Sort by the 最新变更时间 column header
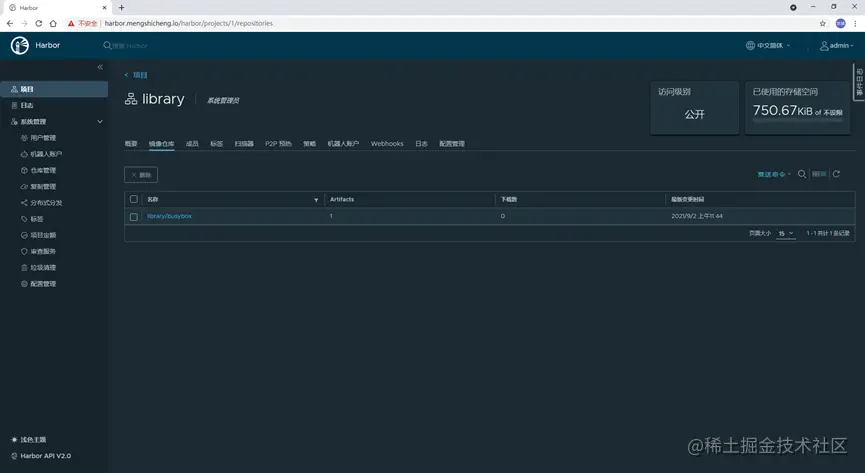 click(x=687, y=199)
